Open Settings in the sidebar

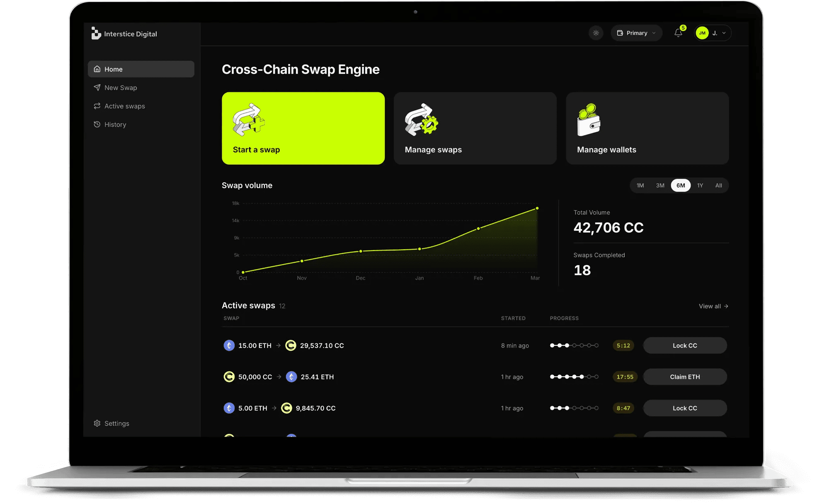141,423
